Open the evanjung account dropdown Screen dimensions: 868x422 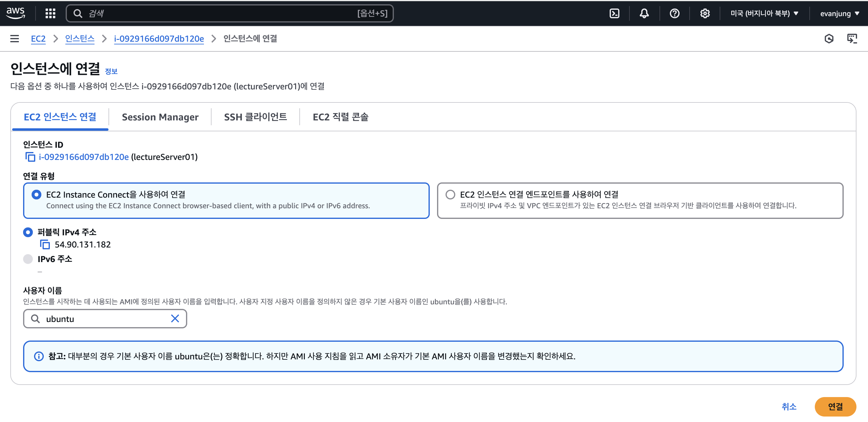click(839, 13)
